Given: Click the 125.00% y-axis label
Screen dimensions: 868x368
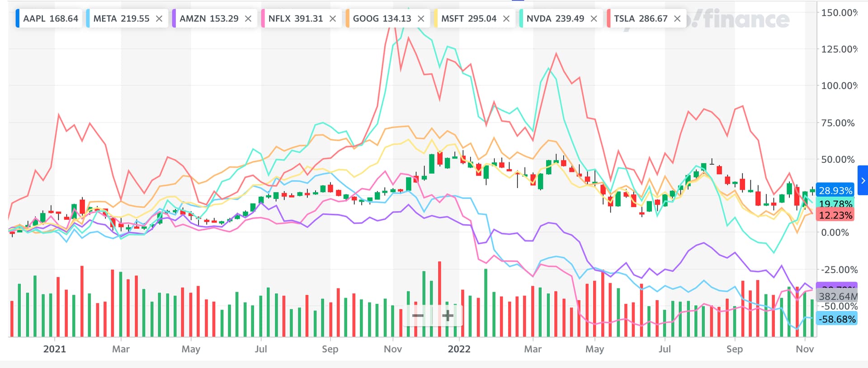Looking at the screenshot, I should pos(839,49).
